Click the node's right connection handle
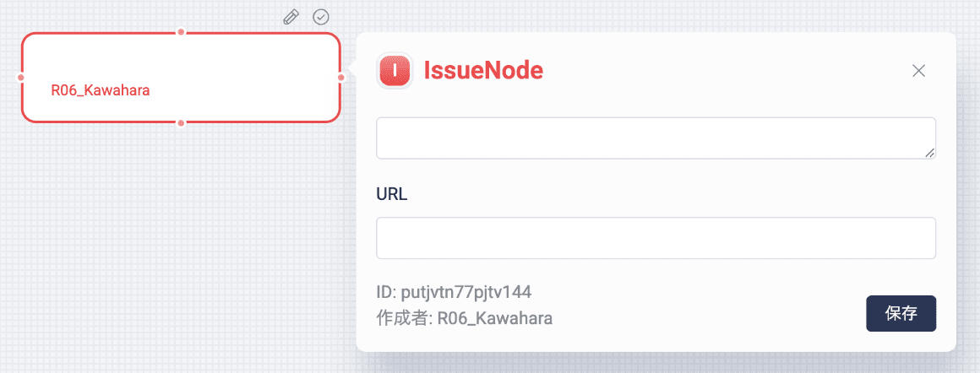Image resolution: width=980 pixels, height=373 pixels. (x=341, y=78)
